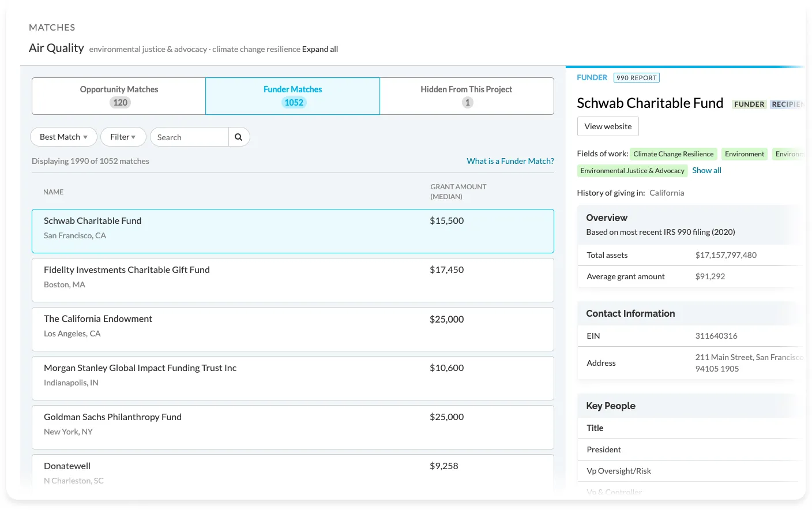Click the NAME column header
This screenshot has height=517, width=812.
(x=54, y=192)
